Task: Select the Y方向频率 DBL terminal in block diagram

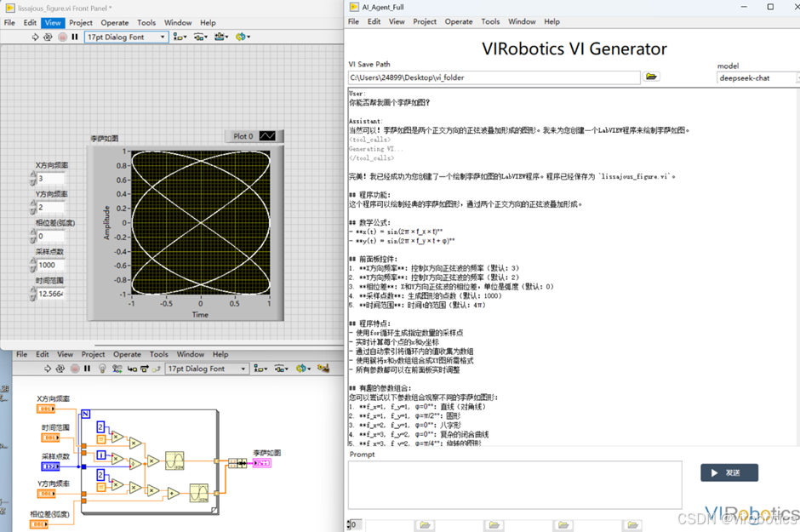Action: point(47,493)
